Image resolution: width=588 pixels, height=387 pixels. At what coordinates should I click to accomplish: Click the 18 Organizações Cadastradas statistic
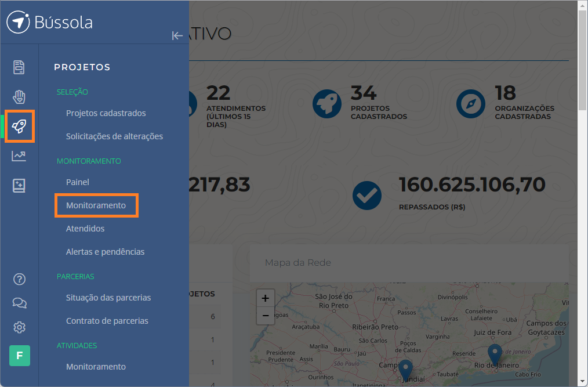[x=525, y=103]
